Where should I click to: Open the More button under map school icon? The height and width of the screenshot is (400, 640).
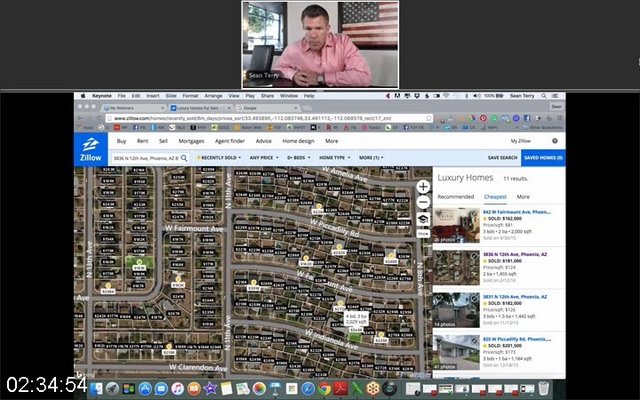coord(423,234)
